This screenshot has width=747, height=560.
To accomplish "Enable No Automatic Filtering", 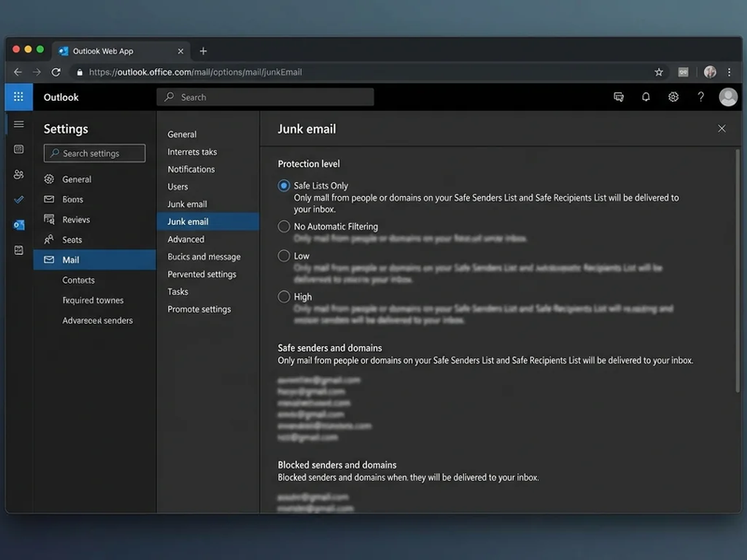I will click(x=283, y=226).
